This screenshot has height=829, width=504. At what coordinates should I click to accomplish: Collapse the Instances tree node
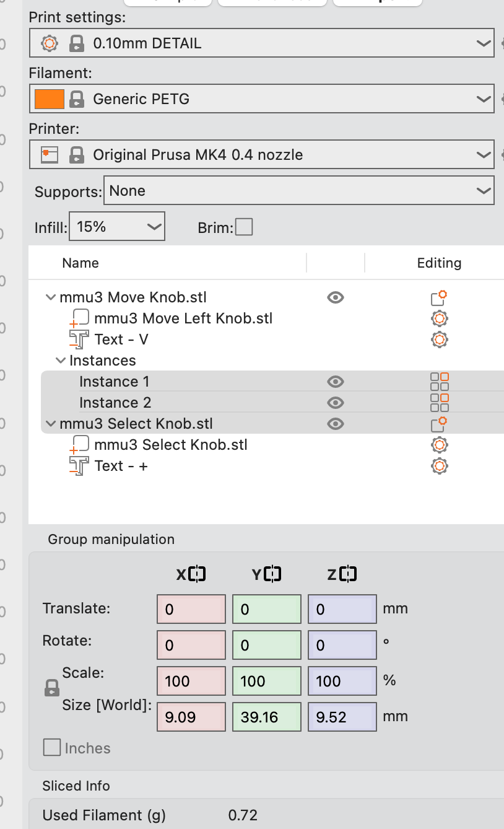pyautogui.click(x=60, y=361)
